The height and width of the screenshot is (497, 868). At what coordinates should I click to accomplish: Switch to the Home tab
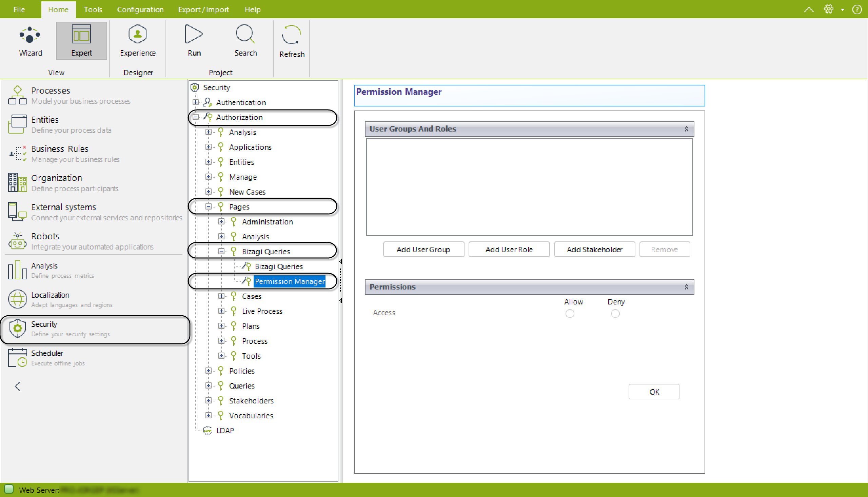click(58, 9)
